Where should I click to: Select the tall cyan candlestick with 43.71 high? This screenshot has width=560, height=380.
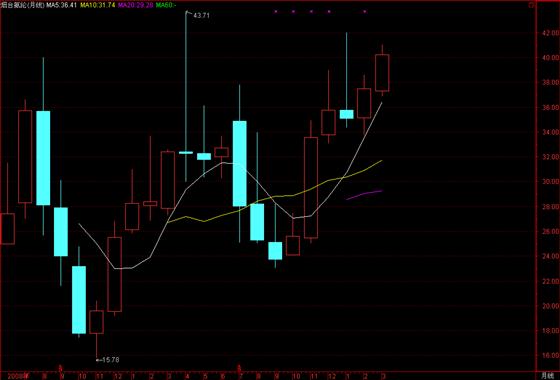[186, 96]
